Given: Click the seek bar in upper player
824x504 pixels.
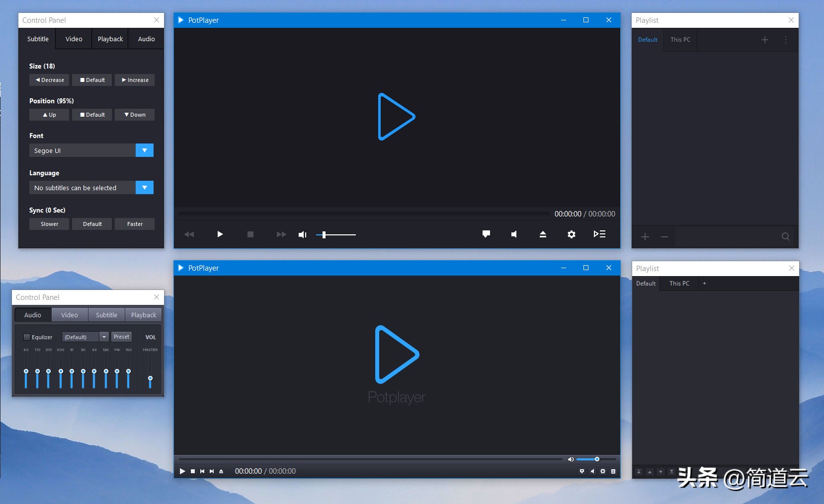Looking at the screenshot, I should (x=363, y=214).
